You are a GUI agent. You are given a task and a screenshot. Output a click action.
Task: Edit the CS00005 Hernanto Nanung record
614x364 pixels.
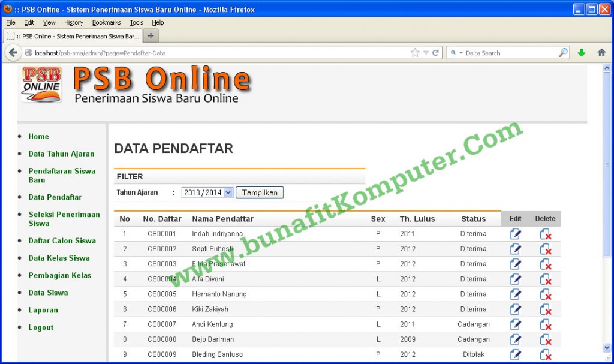point(515,294)
